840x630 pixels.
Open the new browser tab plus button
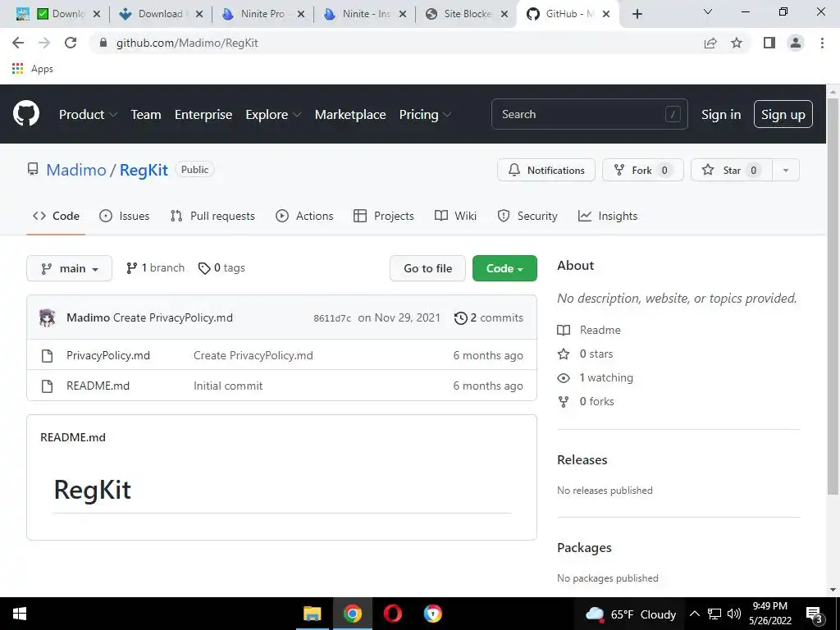[637, 14]
